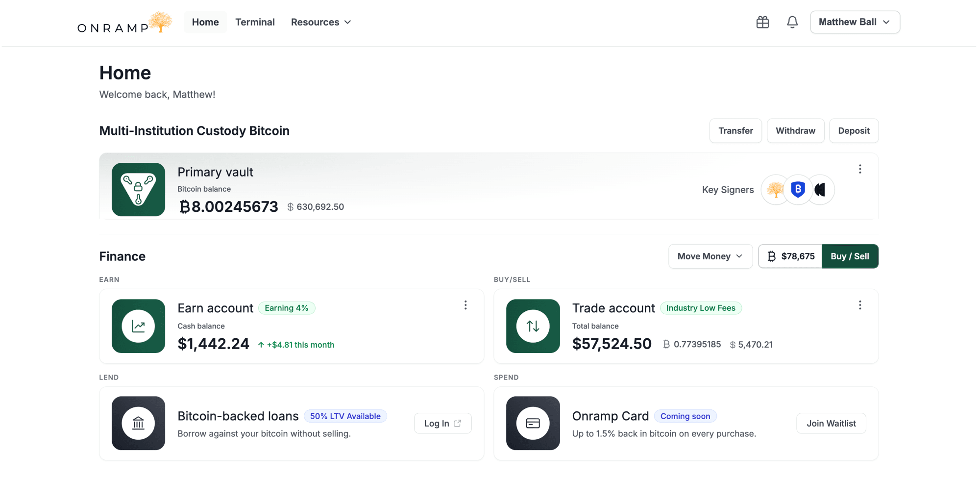
Task: Click the +$4.81 this month text
Action: 296,345
